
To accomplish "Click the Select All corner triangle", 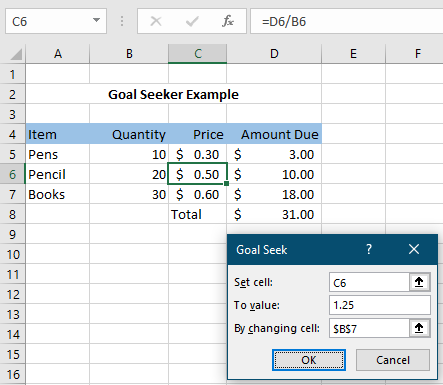I will pyautogui.click(x=16, y=54).
